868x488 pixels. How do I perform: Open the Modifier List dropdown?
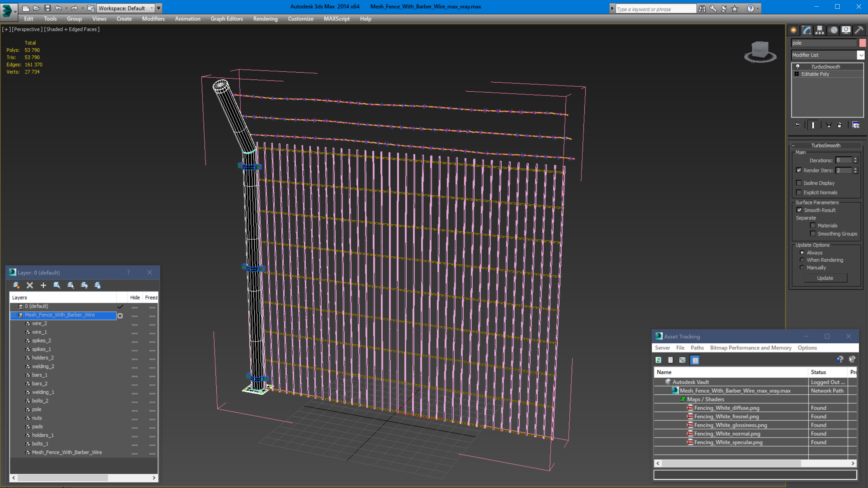(x=861, y=55)
